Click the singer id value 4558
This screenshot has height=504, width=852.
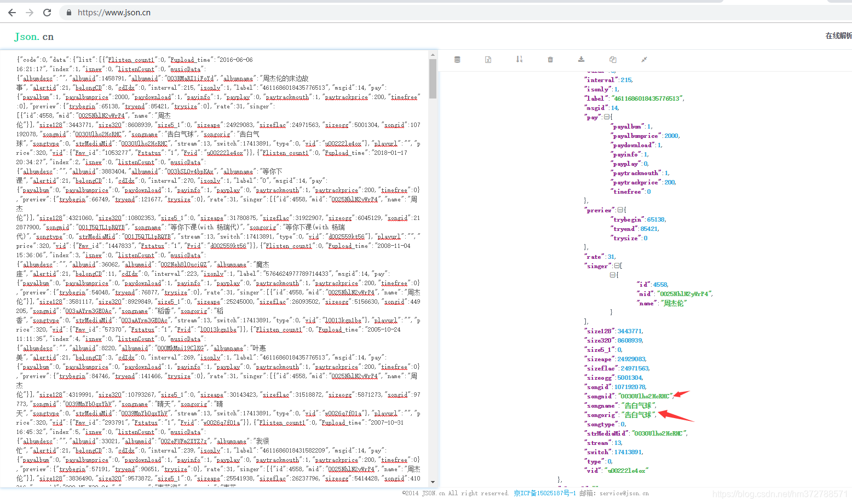tap(660, 285)
